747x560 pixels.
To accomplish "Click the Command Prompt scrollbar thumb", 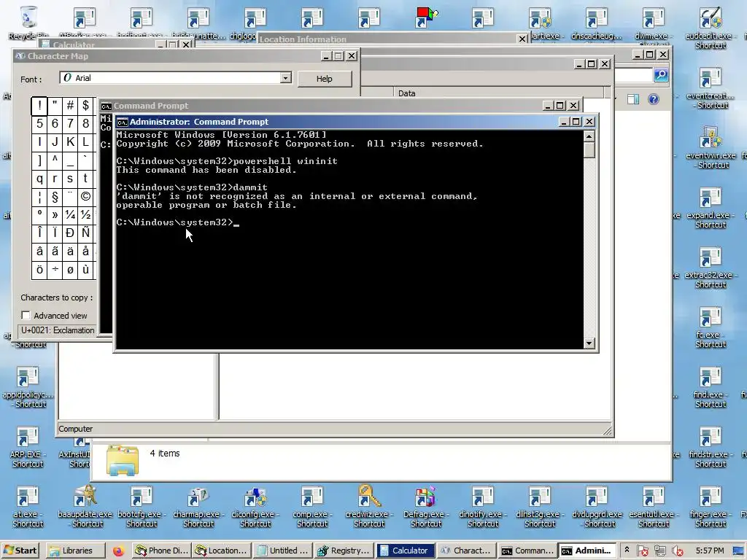I will (x=589, y=150).
